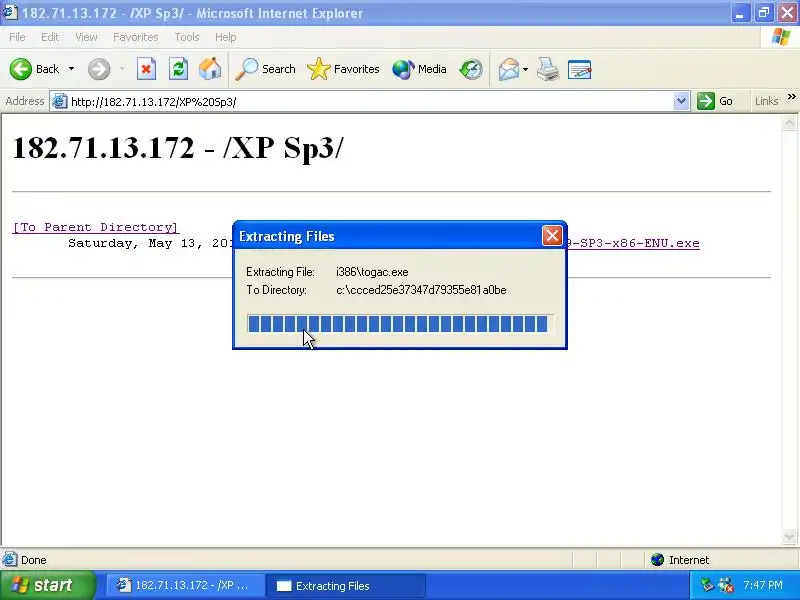
Task: Stop loading the page
Action: [146, 69]
